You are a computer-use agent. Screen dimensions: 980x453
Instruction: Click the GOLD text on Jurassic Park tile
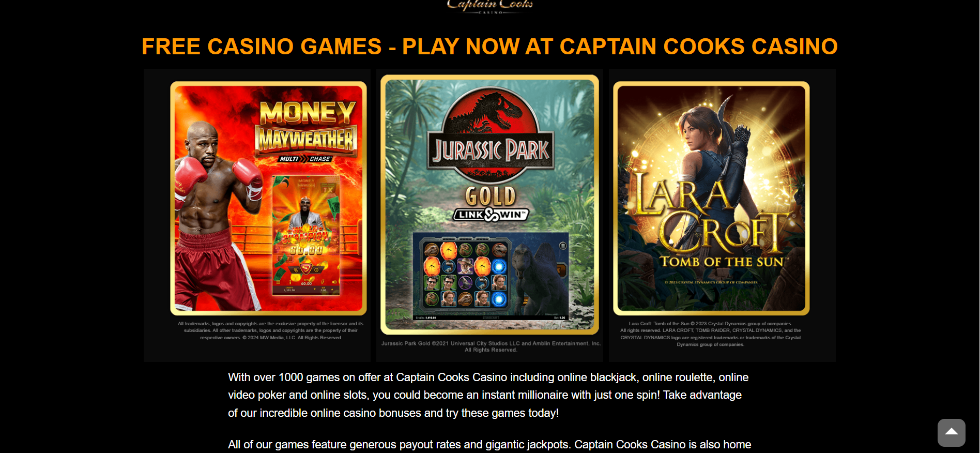(x=491, y=196)
